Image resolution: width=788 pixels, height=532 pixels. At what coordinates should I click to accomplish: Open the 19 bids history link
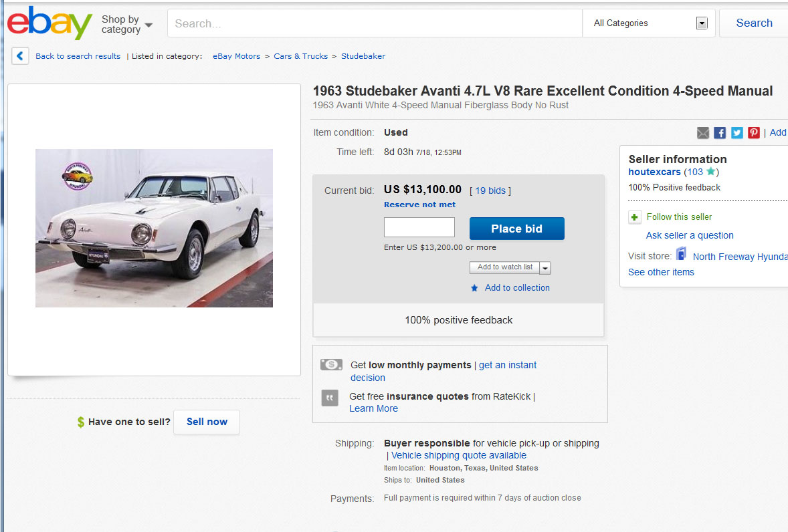[490, 190]
